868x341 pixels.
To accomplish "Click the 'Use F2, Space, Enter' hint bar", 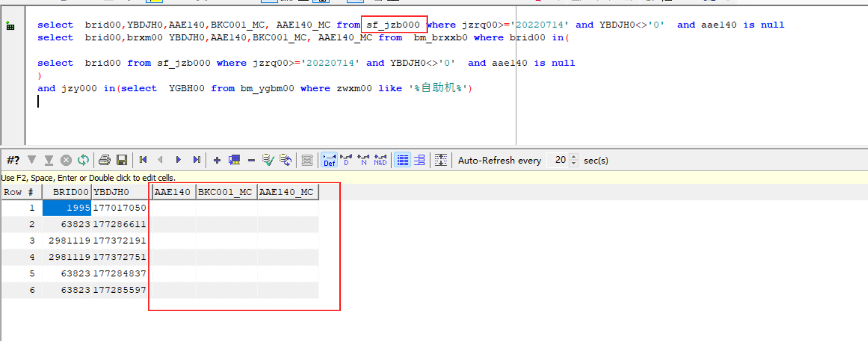I will pyautogui.click(x=434, y=178).
